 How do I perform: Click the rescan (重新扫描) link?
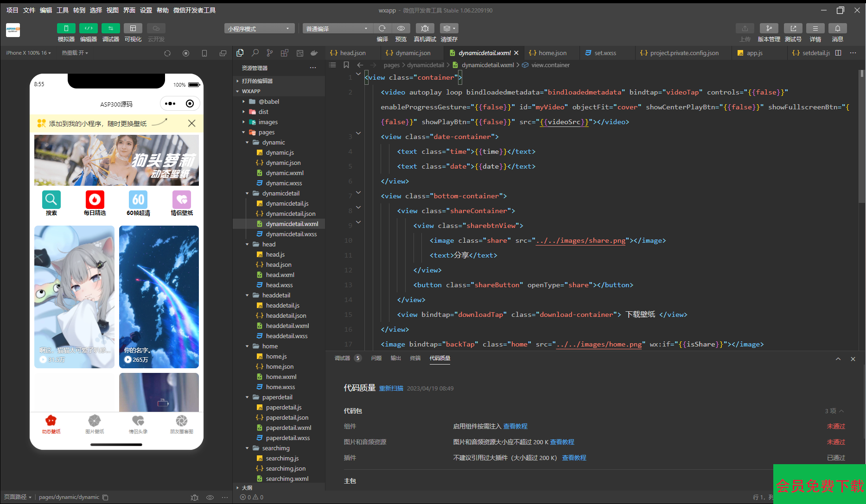pyautogui.click(x=391, y=389)
